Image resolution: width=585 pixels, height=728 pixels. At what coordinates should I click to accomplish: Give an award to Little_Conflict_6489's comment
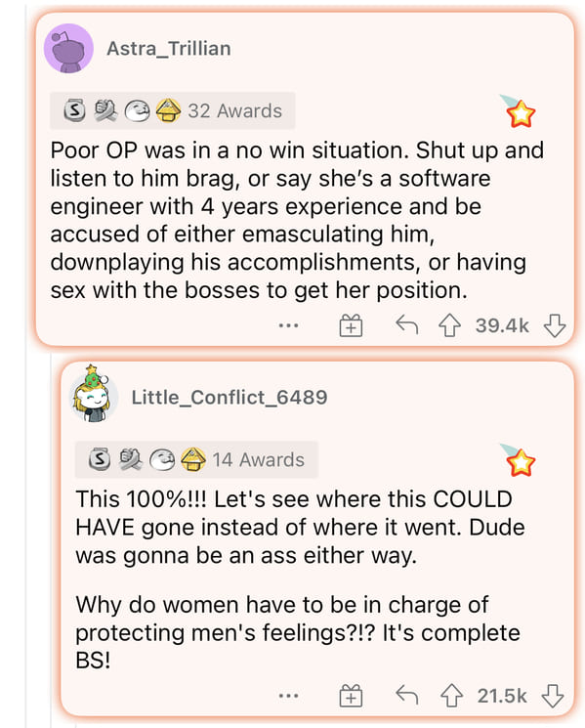[x=351, y=696]
